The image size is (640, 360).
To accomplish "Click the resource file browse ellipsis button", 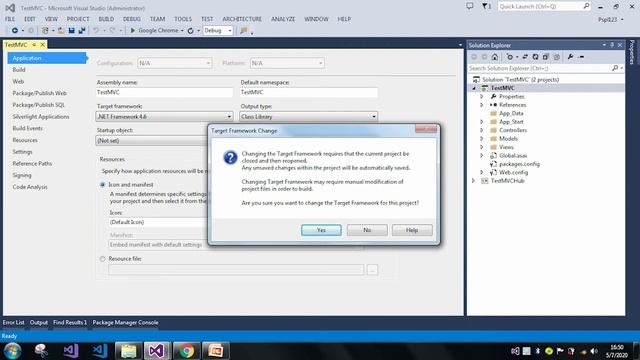I will coord(372,270).
